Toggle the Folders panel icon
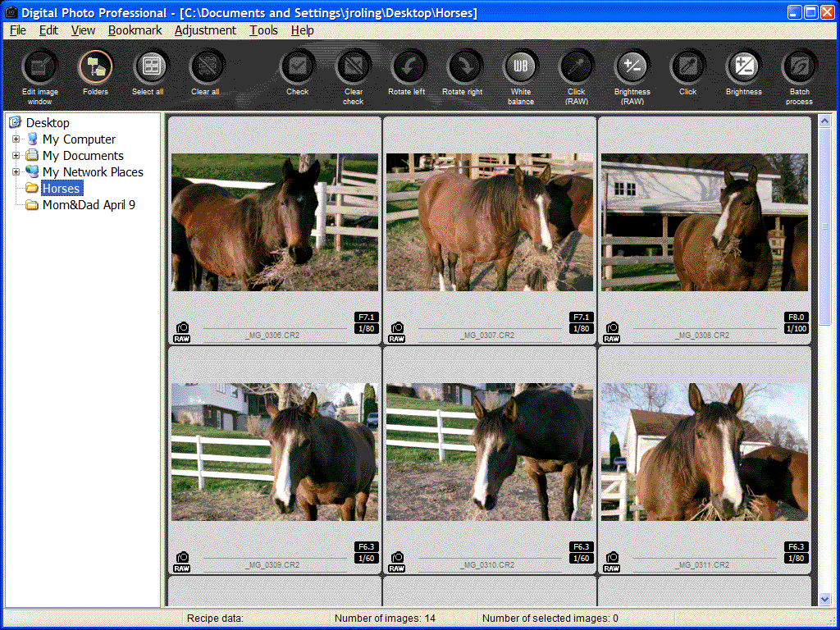Screen dimensions: 840x630 [95, 67]
